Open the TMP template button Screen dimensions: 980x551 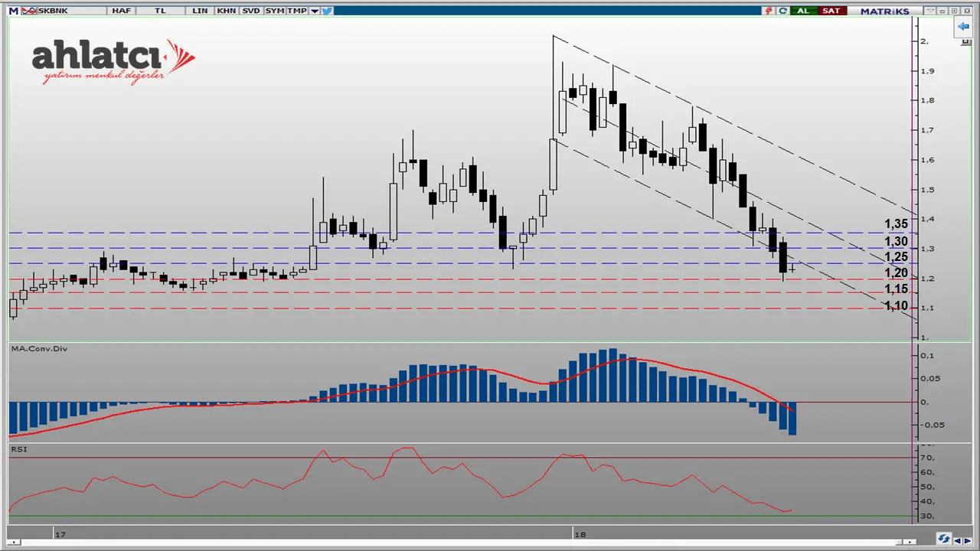coord(297,11)
